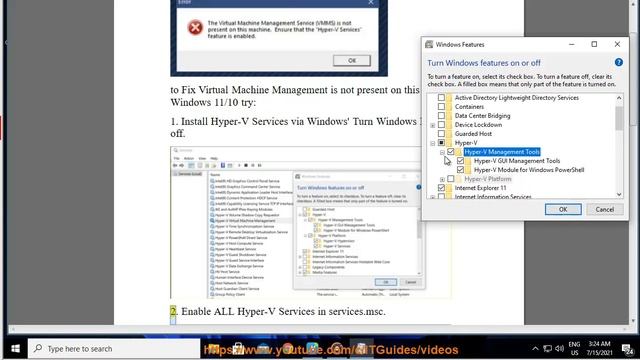
Task: Uncheck Hyper-V Management Tools checkbox
Action: pyautogui.click(x=451, y=151)
